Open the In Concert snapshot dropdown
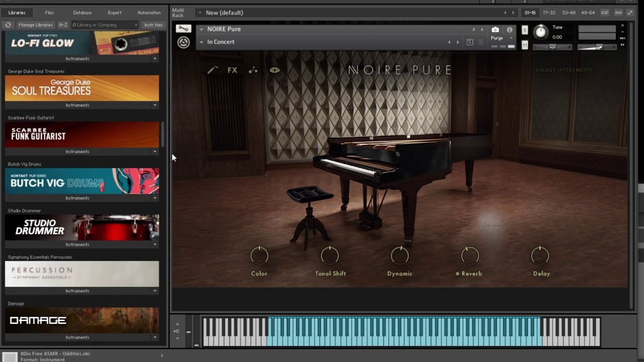The height and width of the screenshot is (362, 644). [x=201, y=42]
